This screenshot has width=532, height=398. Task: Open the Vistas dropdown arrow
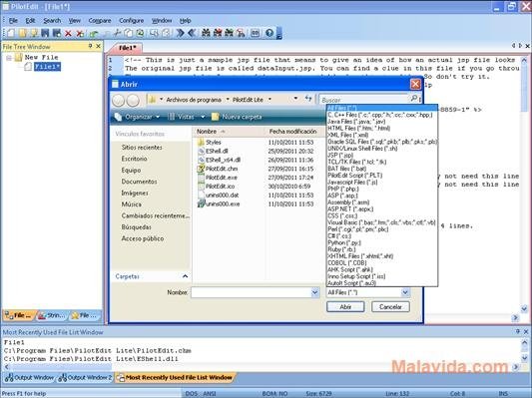(x=203, y=117)
